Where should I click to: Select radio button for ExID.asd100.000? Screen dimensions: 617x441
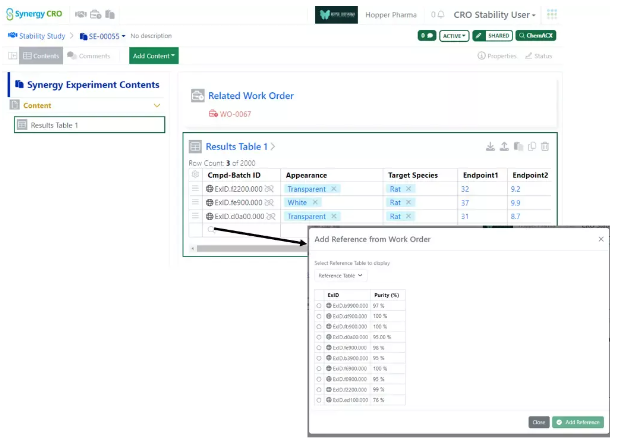pos(319,398)
